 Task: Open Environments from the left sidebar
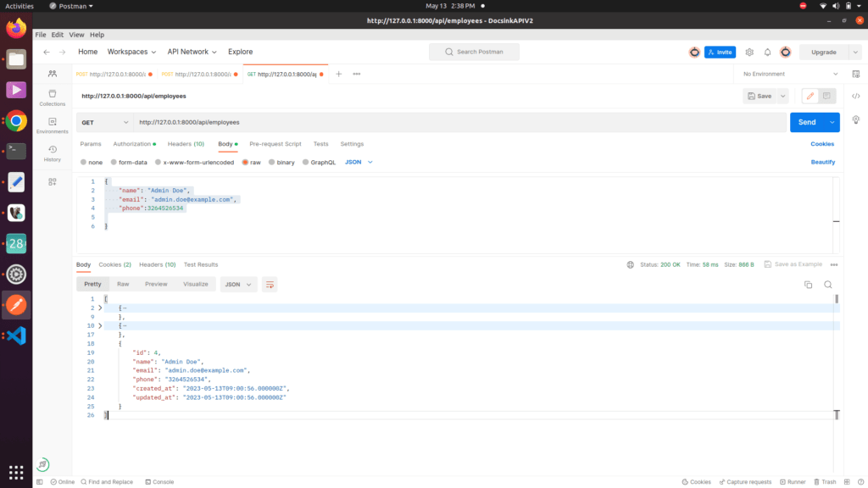[x=52, y=125]
